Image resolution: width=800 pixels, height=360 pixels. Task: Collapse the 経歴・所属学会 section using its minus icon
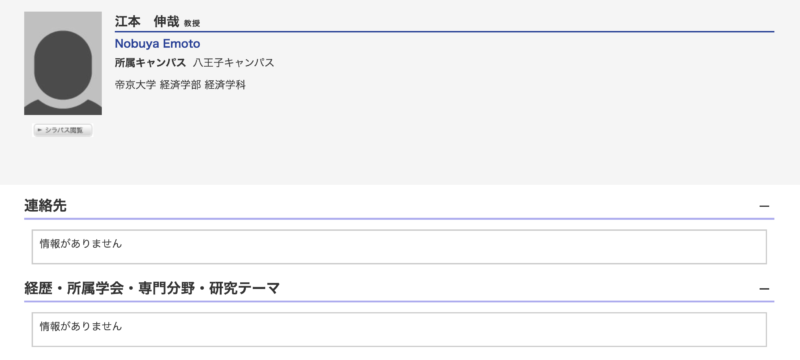[x=764, y=289]
